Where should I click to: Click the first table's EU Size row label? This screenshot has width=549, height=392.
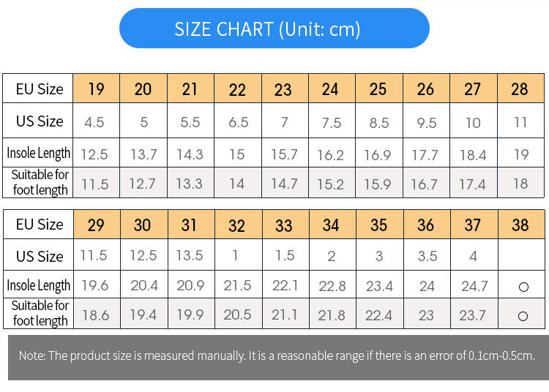click(40, 89)
